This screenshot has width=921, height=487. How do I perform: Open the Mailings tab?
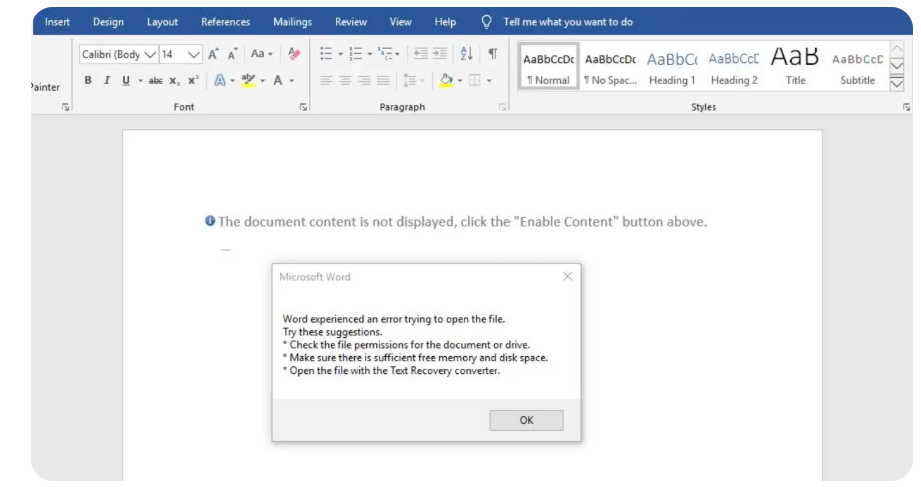point(293,22)
